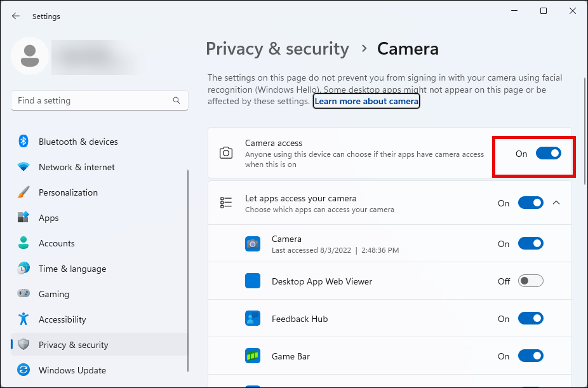Click Privacy & security breadcrumb heading
The height and width of the screenshot is (388, 588).
coord(277,49)
